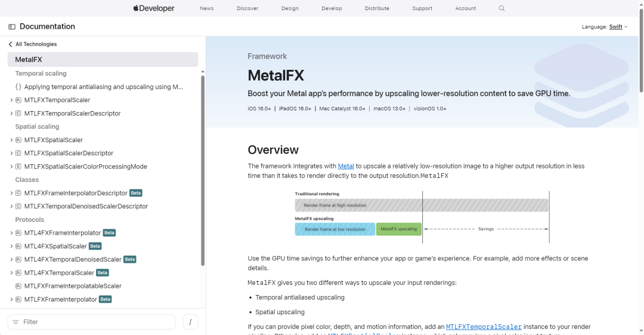Click the protocol icon beside MTL4FXTemporalScaler
This screenshot has width=644, height=335.
18,273
